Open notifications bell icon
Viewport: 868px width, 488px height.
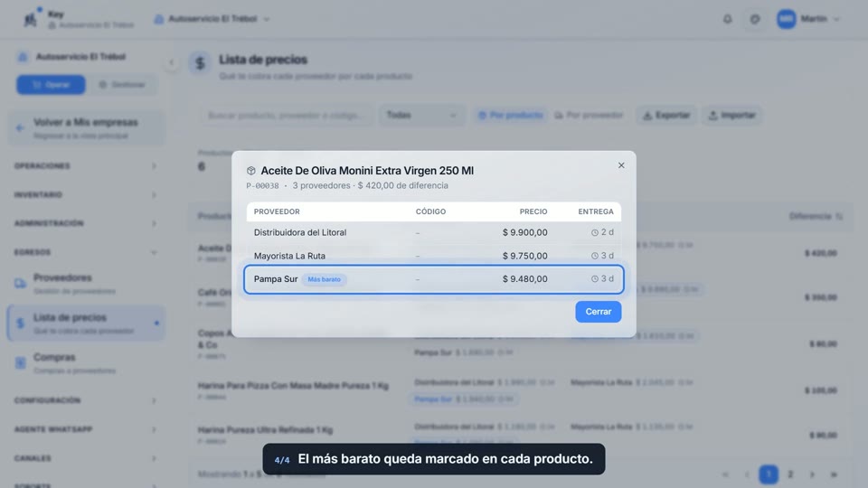[727, 19]
